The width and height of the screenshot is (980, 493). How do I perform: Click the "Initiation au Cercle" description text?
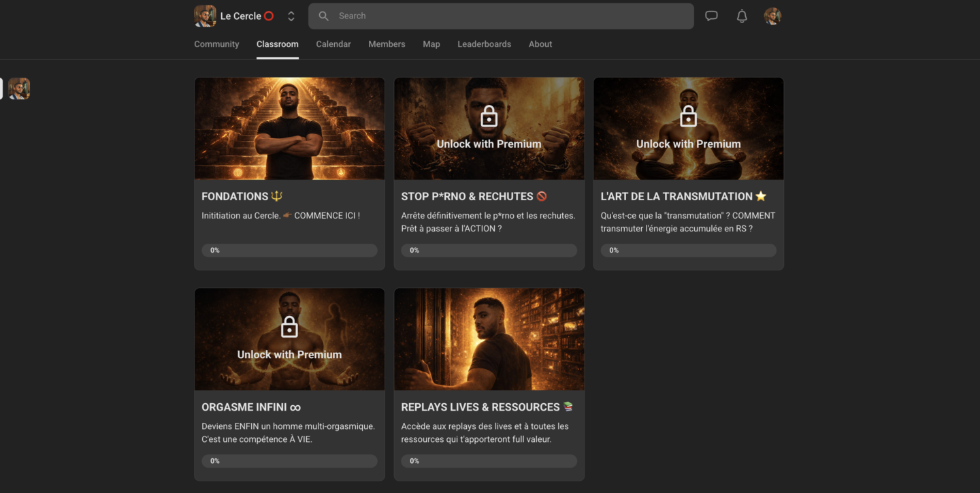click(x=280, y=216)
